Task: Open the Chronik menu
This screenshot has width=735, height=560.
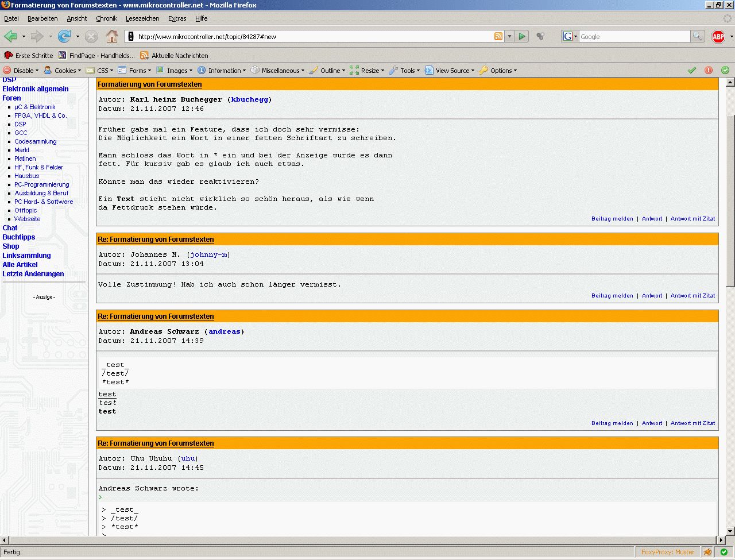Action: click(106, 18)
